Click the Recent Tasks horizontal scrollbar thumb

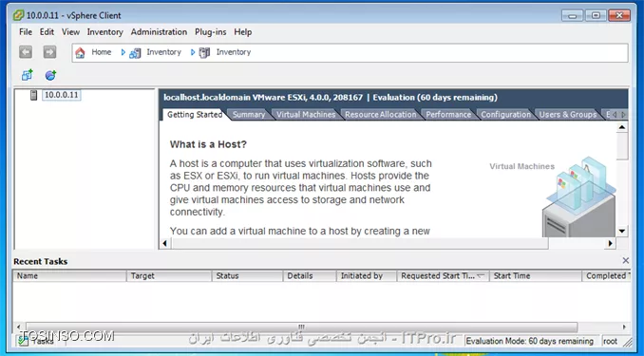pos(302,327)
